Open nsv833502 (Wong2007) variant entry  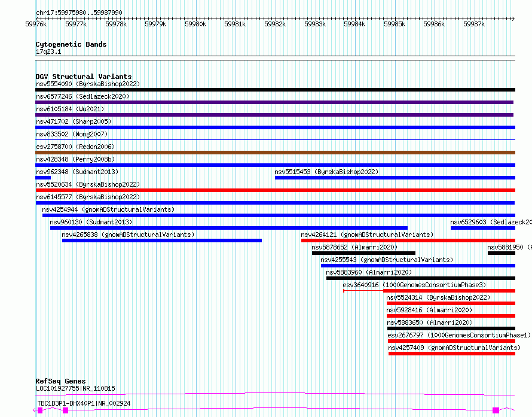click(72, 134)
